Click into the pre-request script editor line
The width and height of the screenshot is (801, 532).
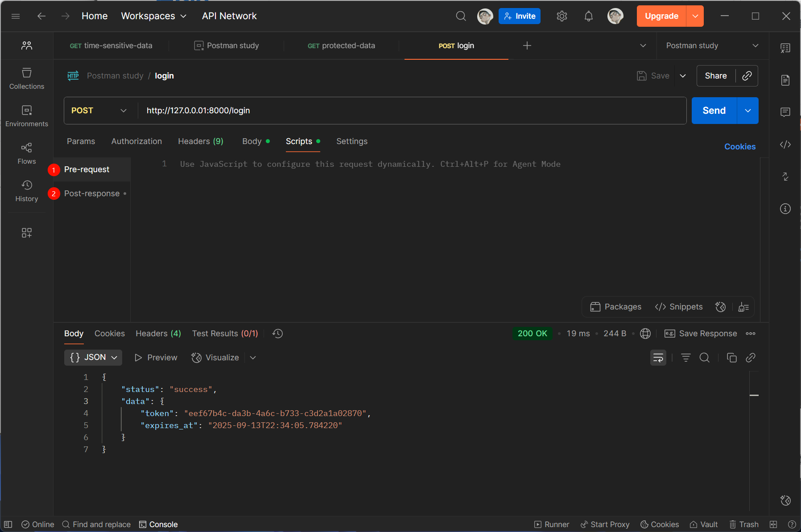pyautogui.click(x=370, y=164)
